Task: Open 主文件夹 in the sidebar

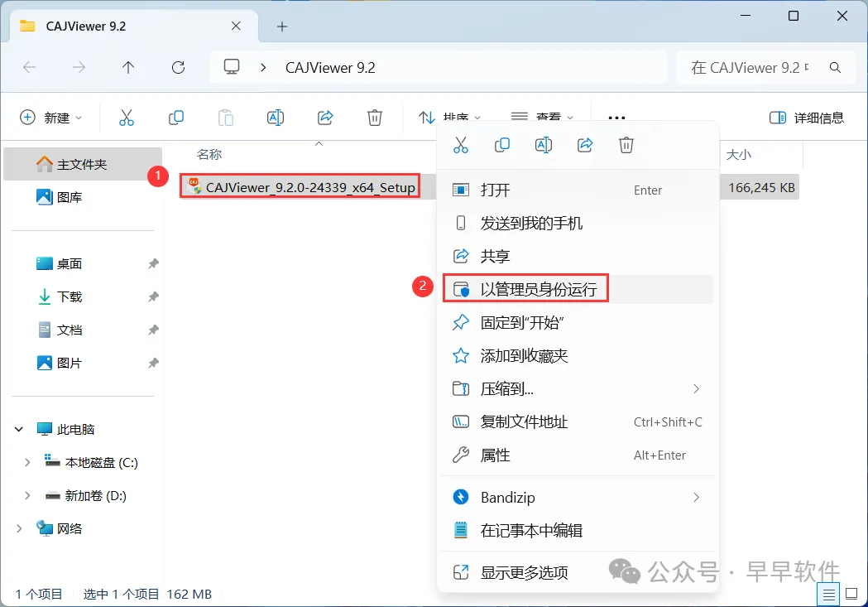Action: (x=83, y=164)
